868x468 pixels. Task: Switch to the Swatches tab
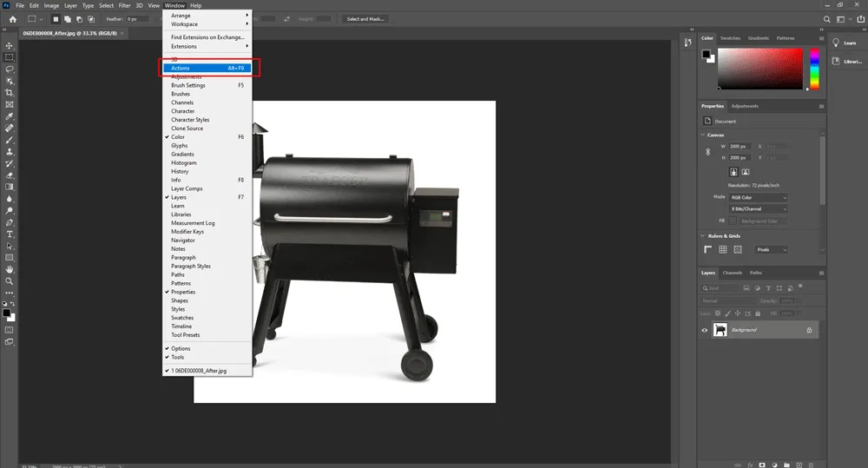click(730, 38)
